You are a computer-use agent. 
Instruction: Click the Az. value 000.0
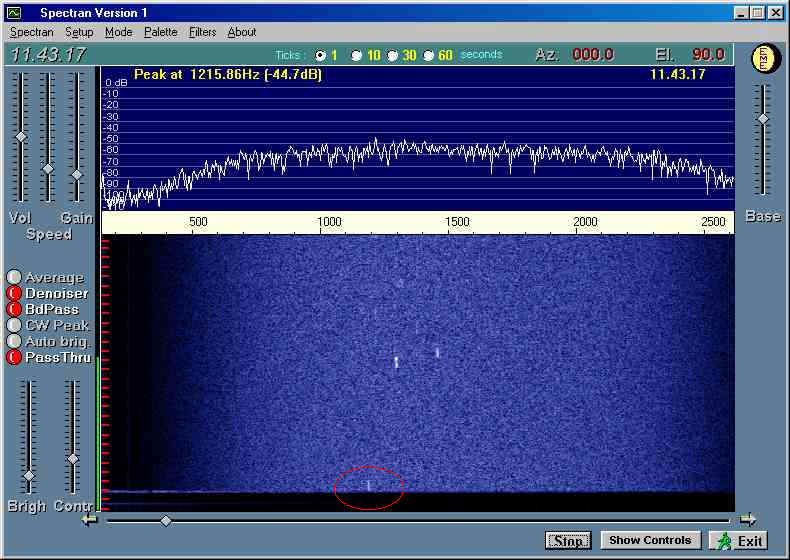coord(592,54)
